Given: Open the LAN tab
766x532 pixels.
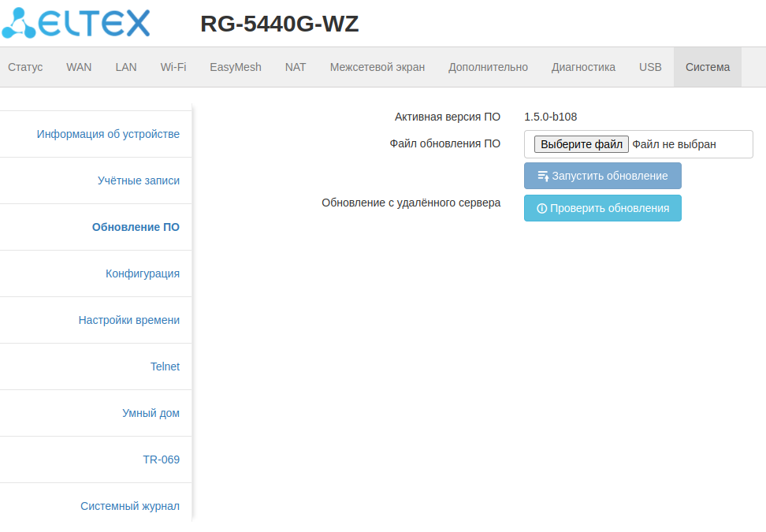Looking at the screenshot, I should tap(126, 68).
